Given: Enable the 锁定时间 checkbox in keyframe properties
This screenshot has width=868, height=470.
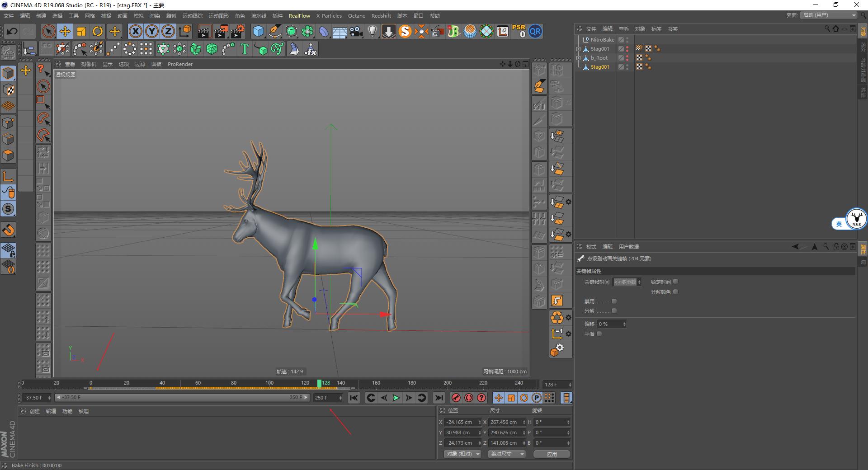Looking at the screenshot, I should (x=675, y=282).
